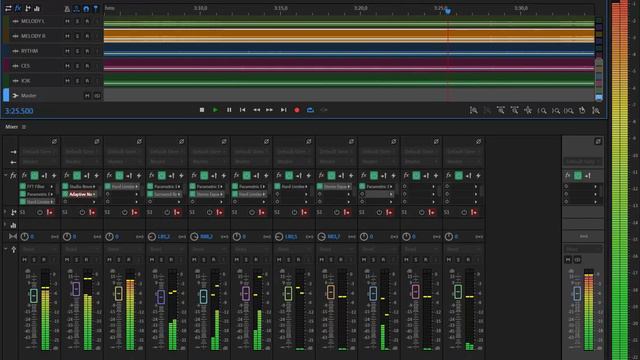Turn off the Adaptive Noise effect power

65,194
